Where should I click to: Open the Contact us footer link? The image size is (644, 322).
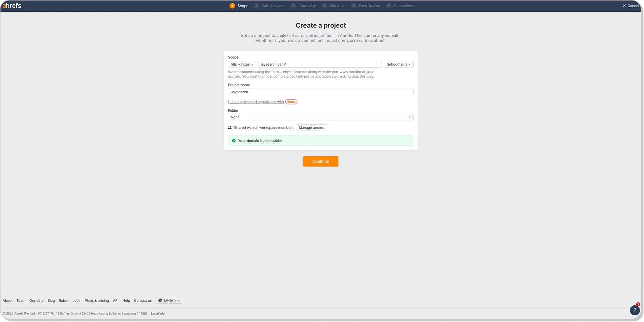tap(143, 301)
